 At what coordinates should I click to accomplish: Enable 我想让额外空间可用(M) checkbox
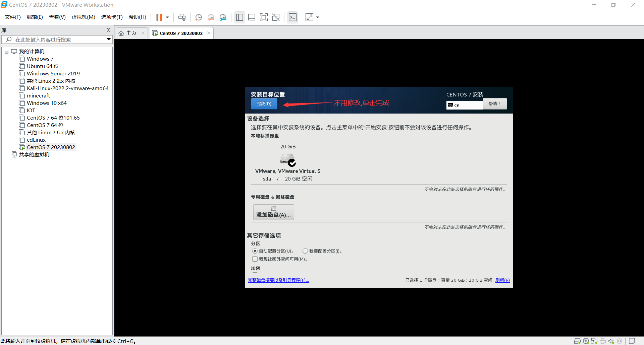tap(255, 259)
